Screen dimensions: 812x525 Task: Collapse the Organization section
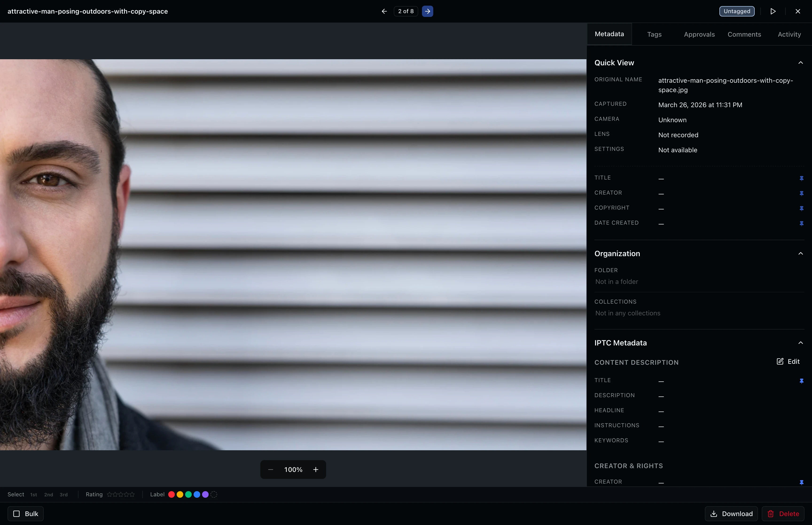pos(800,253)
